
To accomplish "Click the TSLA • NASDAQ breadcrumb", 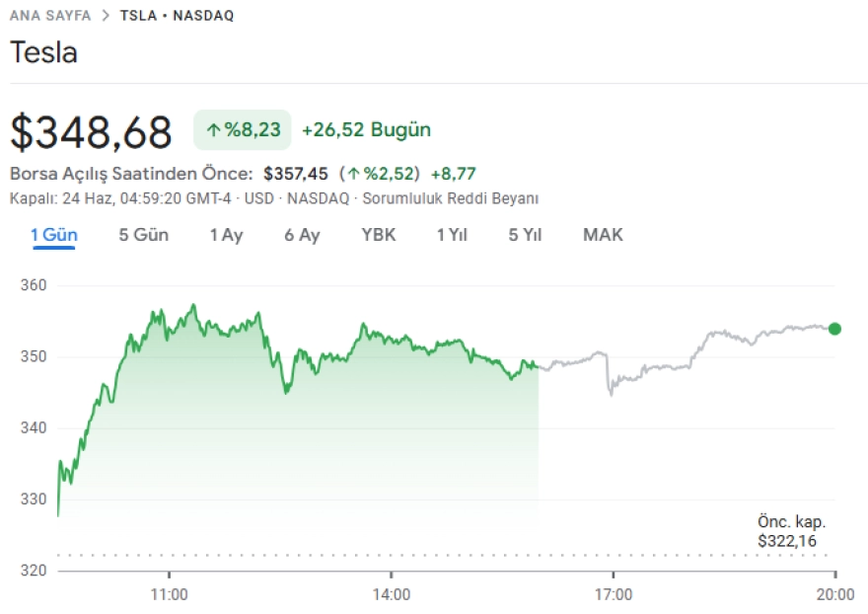I will [177, 16].
